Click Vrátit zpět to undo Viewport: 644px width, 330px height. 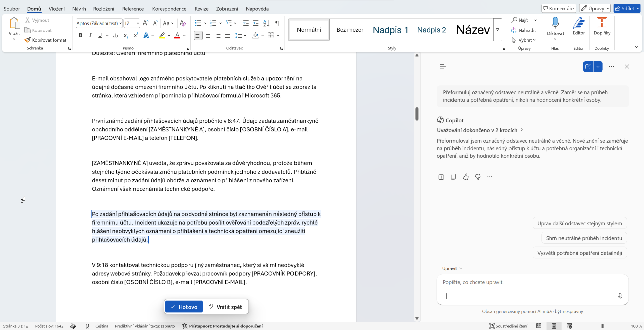[x=225, y=307]
